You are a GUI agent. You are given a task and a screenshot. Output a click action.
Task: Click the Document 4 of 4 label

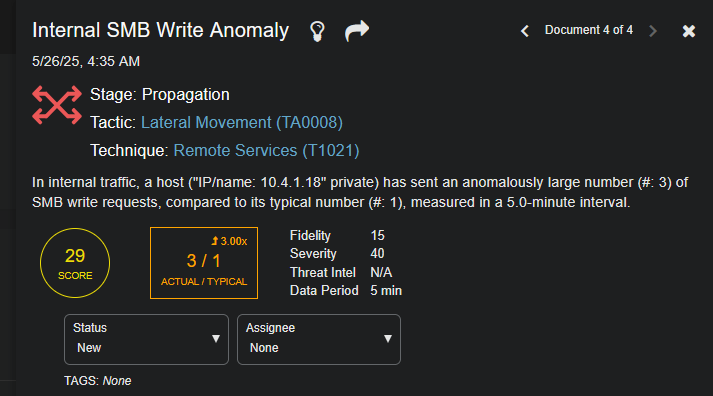click(x=589, y=30)
